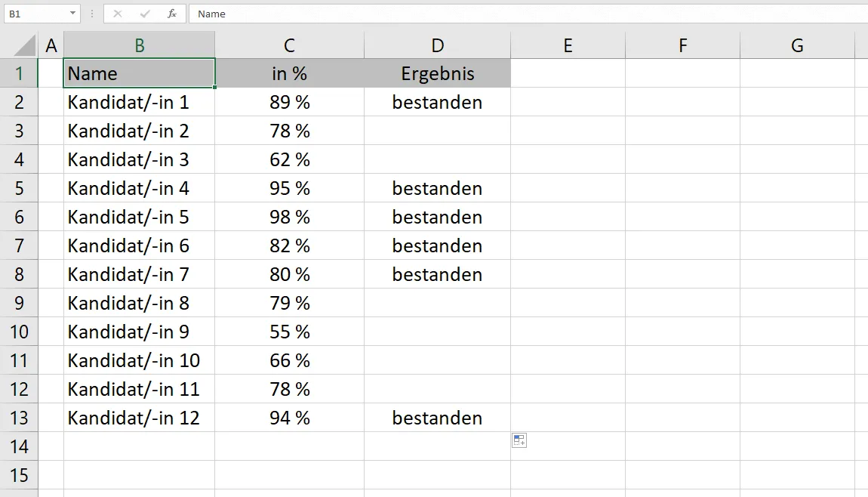Select the entire column G header
Viewport: 868px width, 497px height.
pyautogui.click(x=797, y=45)
